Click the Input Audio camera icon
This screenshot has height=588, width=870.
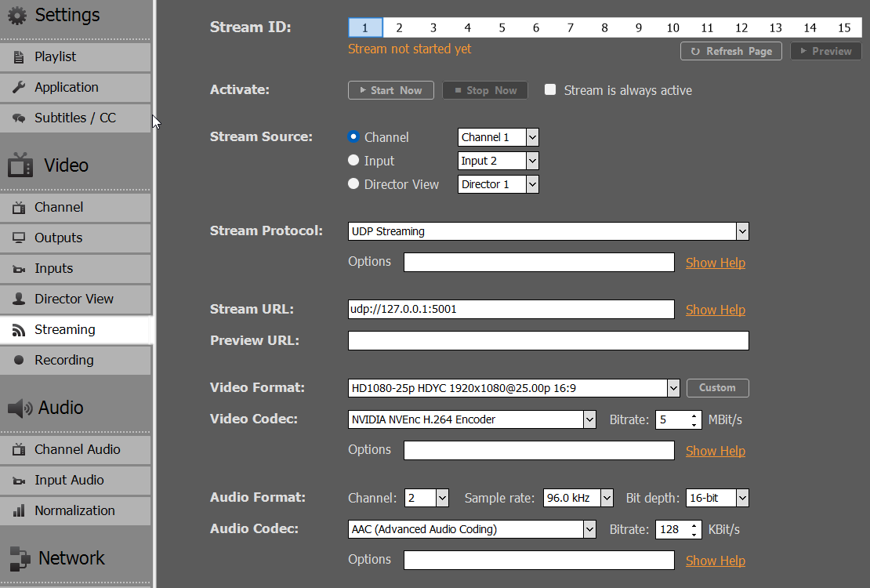tap(19, 481)
